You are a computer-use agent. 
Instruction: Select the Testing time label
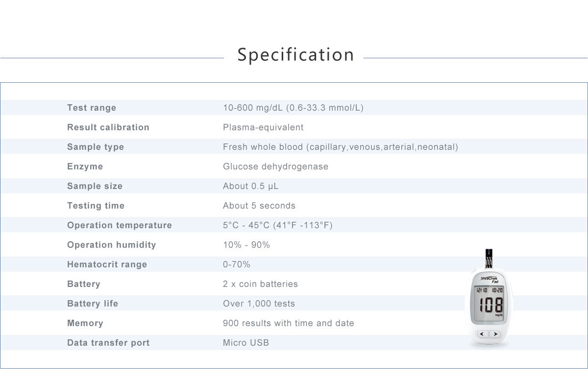click(x=96, y=206)
